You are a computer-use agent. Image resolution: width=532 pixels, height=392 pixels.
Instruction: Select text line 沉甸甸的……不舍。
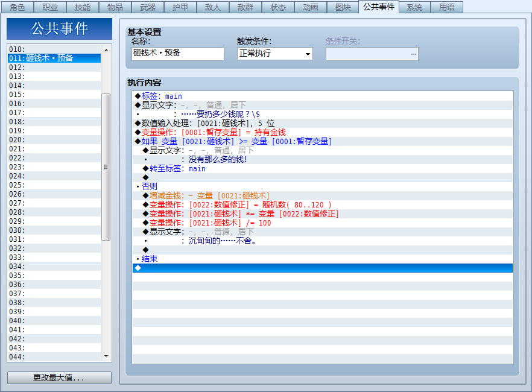click(323, 241)
